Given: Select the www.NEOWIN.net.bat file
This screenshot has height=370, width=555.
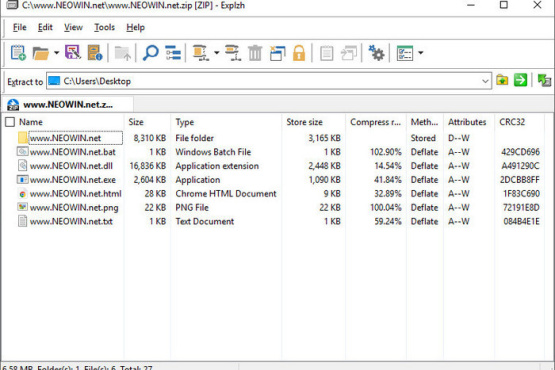Looking at the screenshot, I should point(73,152).
